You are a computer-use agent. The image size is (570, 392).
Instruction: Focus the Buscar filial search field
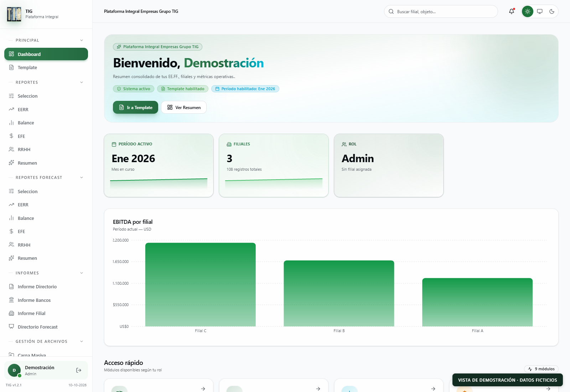(441, 11)
